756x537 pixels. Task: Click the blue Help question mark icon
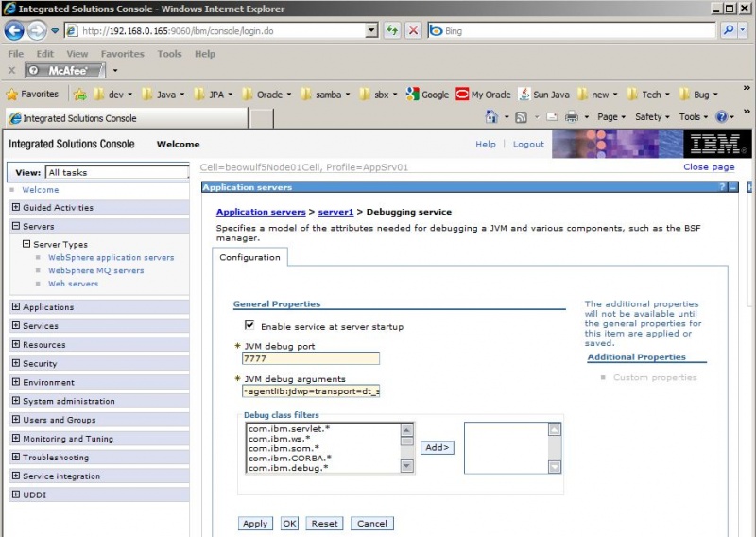[x=722, y=117]
